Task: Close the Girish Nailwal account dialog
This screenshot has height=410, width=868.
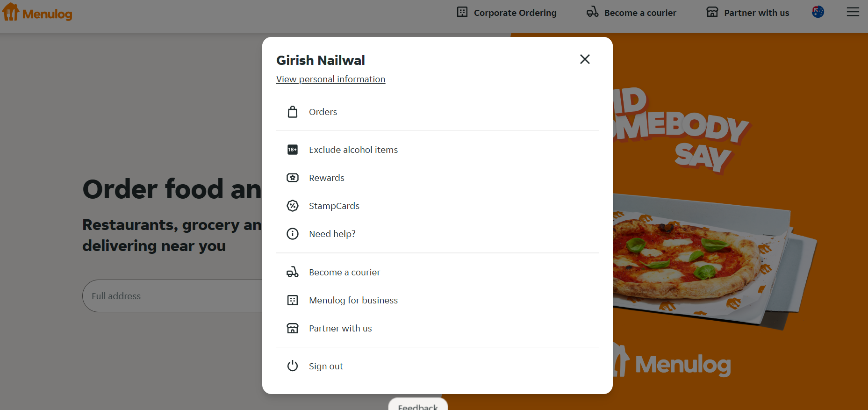Action: [x=585, y=59]
